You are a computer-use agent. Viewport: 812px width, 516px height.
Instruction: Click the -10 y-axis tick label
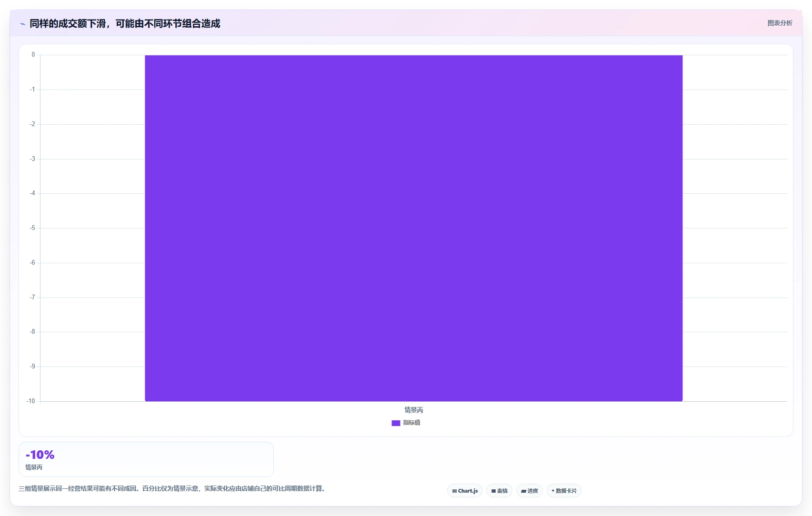(x=30, y=401)
